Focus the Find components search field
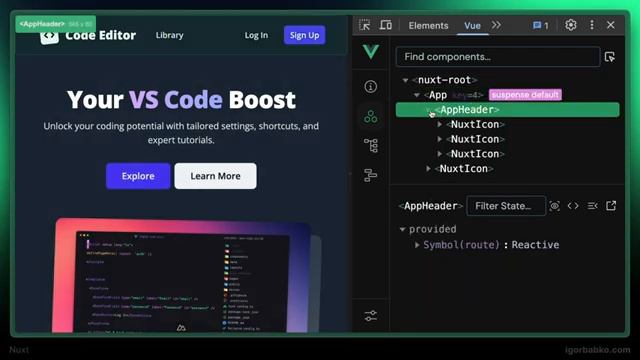 coord(498,57)
